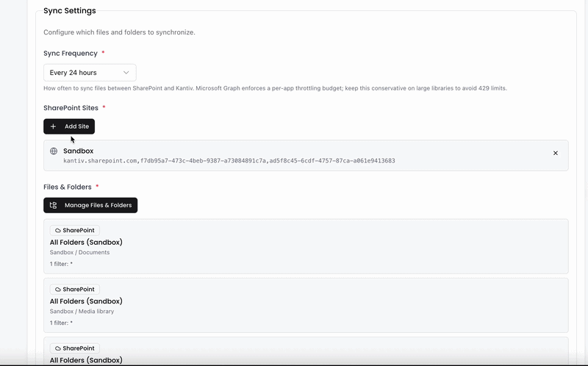Click the Sandbox / Media library path
Image resolution: width=588 pixels, height=366 pixels.
tap(82, 312)
